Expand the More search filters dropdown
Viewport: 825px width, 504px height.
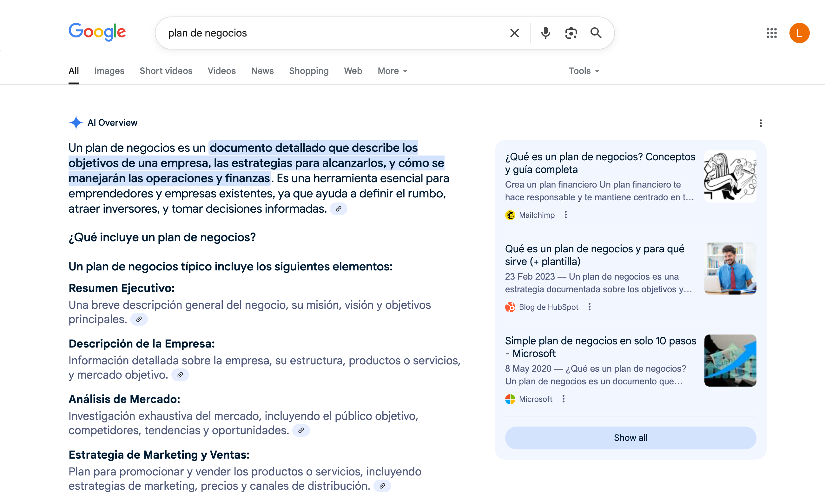pos(392,71)
